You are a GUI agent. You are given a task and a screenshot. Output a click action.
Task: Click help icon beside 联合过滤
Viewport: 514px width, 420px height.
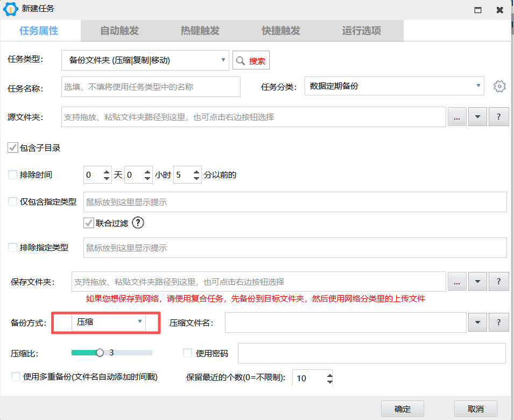(x=138, y=222)
